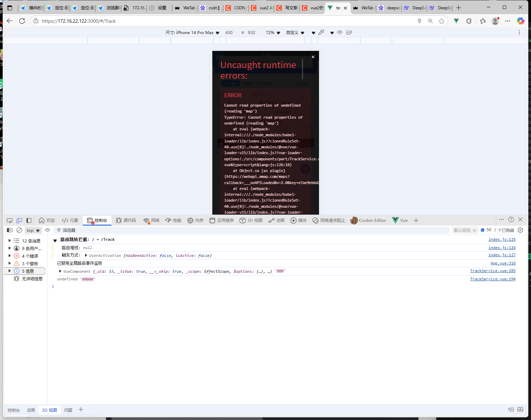
Task: Open the Cookie-Editor panel
Action: [x=368, y=220]
